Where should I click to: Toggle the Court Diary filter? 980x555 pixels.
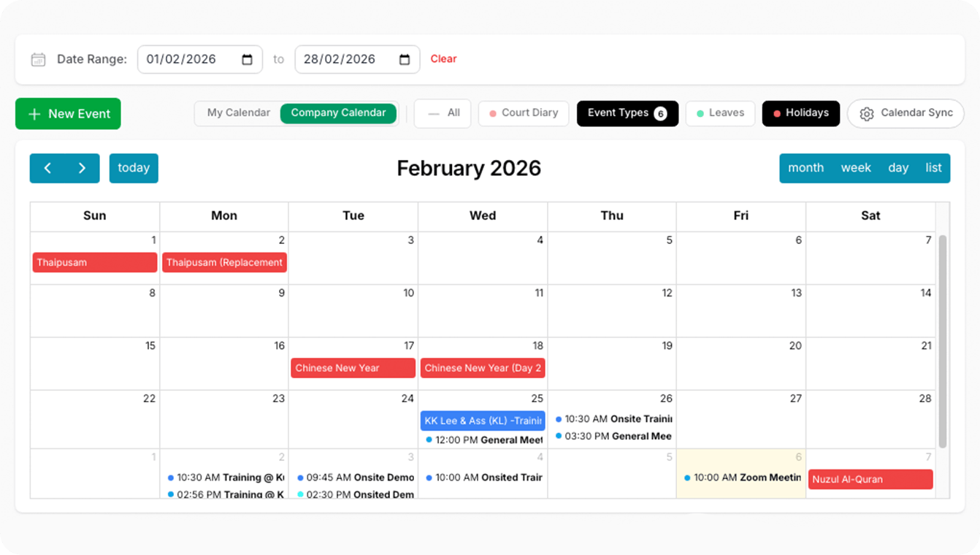(523, 113)
